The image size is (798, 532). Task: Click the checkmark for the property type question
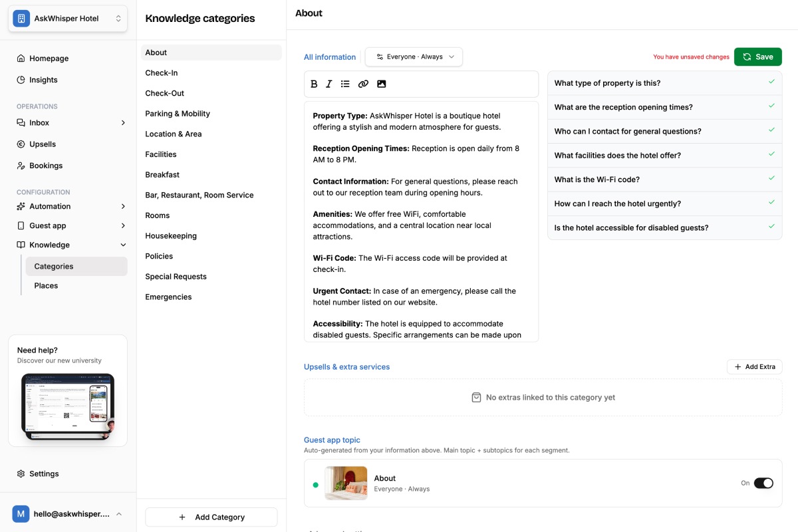(771, 82)
